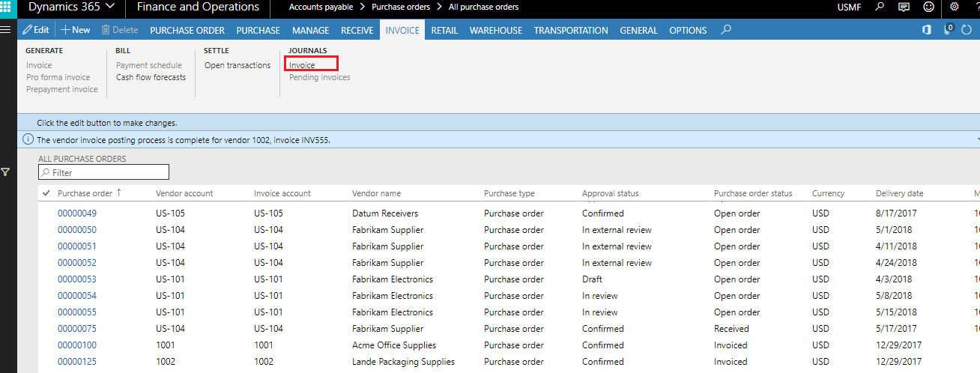The image size is (980, 373).
Task: Open document attachments paperclip icon
Action: click(x=948, y=30)
